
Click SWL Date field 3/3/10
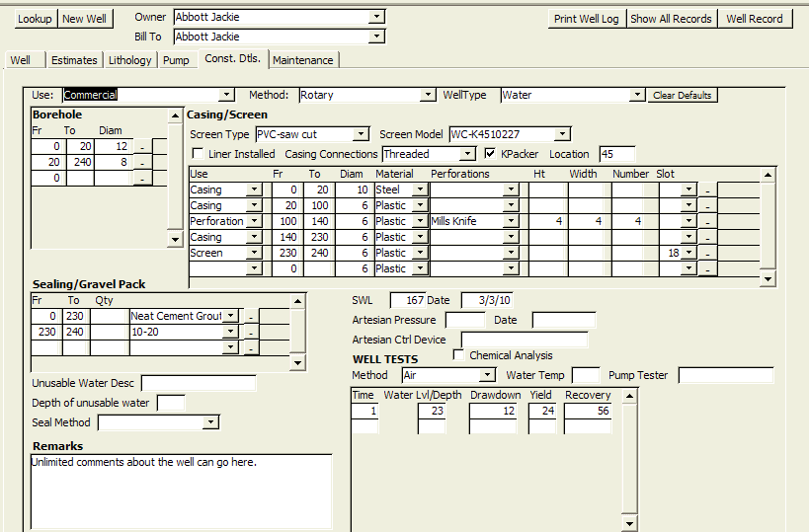487,300
